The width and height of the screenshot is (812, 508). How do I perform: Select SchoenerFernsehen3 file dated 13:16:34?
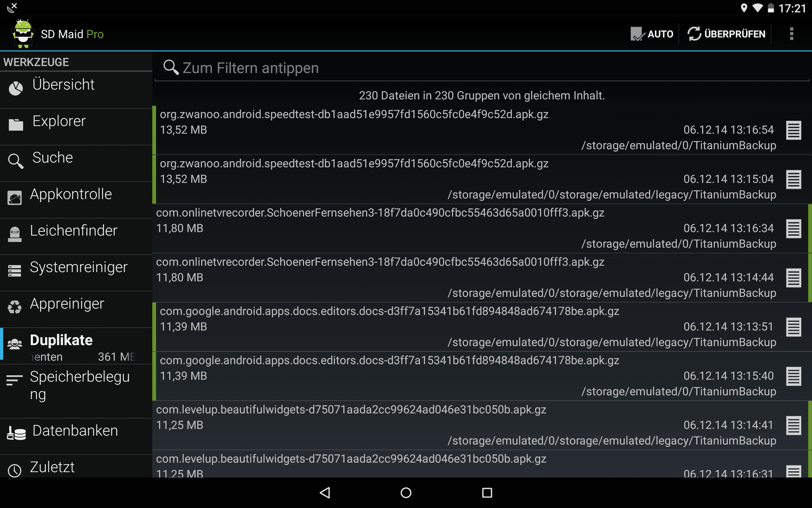click(x=482, y=228)
